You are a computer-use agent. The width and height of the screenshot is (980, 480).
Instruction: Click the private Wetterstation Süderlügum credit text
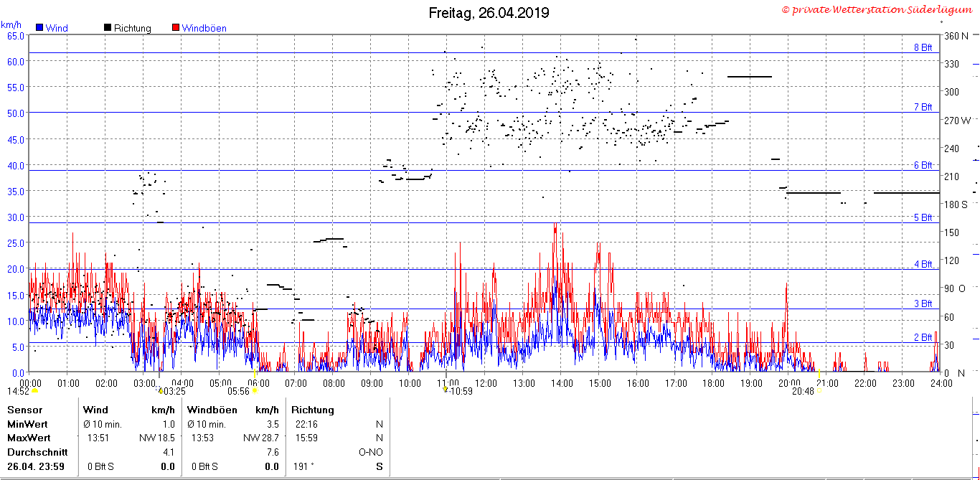point(880,10)
